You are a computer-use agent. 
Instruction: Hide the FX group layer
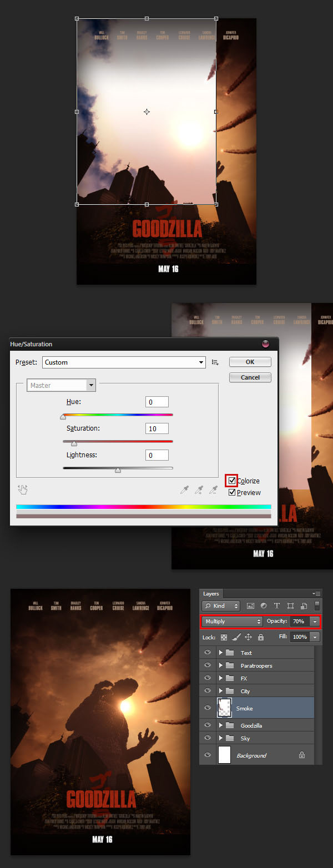coord(208,678)
